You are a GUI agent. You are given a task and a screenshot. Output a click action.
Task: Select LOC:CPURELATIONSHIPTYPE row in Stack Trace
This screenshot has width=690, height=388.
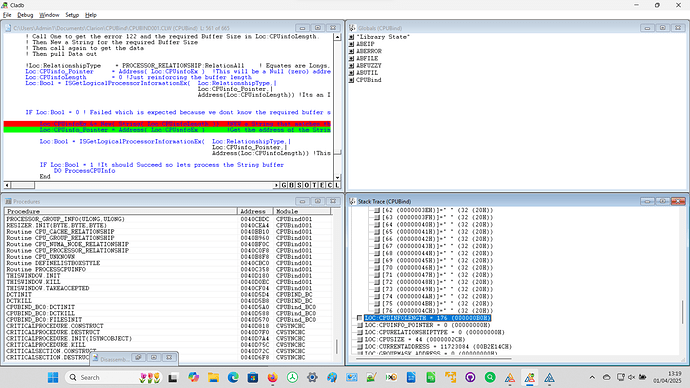click(434, 332)
